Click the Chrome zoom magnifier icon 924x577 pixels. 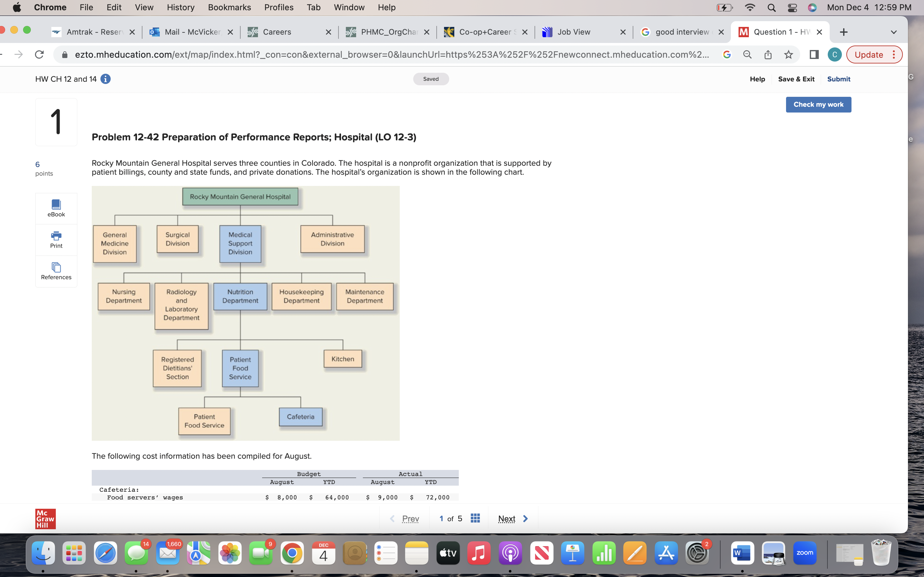pos(747,54)
